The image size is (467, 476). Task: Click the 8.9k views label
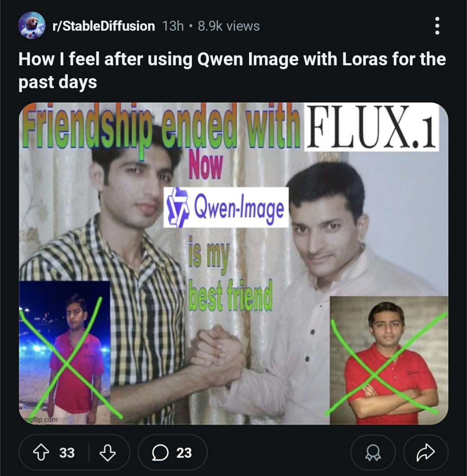point(229,26)
